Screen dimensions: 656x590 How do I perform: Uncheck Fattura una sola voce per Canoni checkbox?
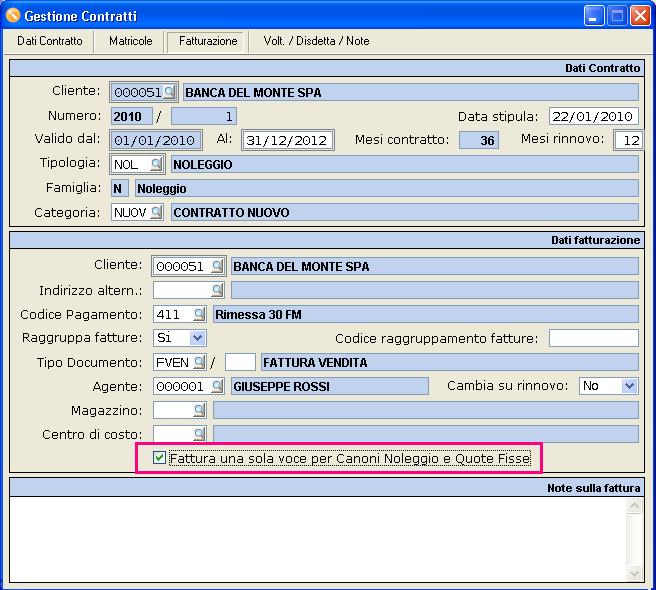(x=160, y=459)
